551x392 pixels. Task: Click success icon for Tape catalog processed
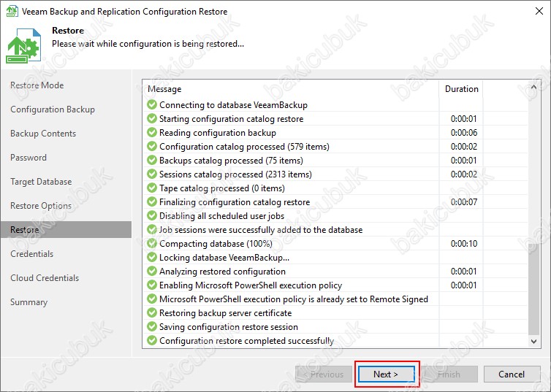tap(152, 188)
